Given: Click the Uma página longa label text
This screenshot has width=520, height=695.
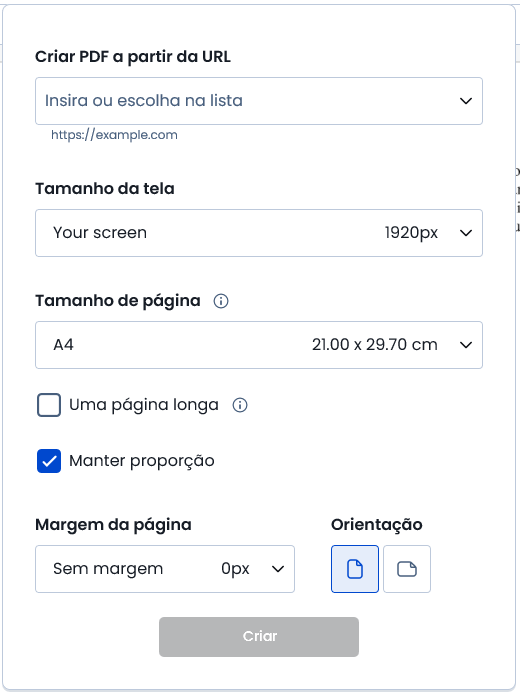Looking at the screenshot, I should click(144, 405).
